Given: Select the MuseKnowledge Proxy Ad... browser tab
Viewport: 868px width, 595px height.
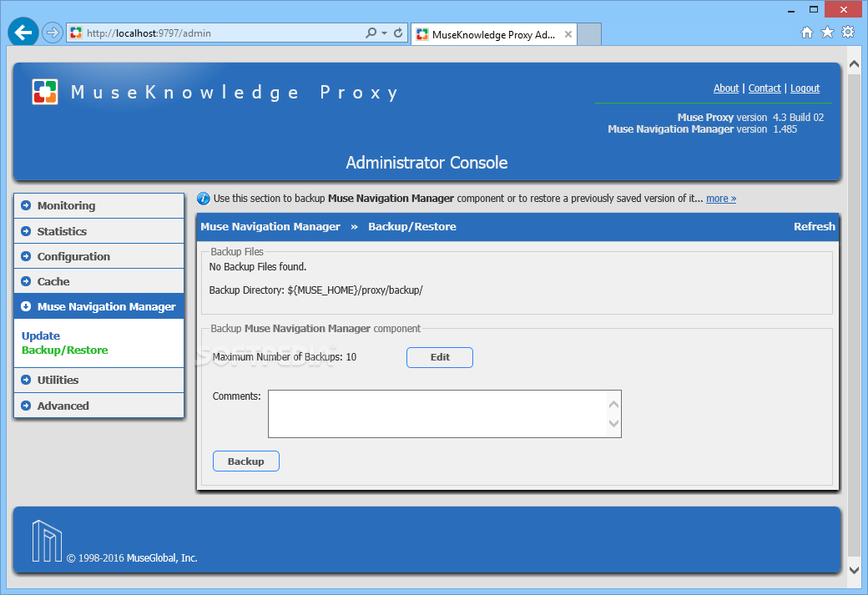Looking at the screenshot, I should (x=493, y=34).
